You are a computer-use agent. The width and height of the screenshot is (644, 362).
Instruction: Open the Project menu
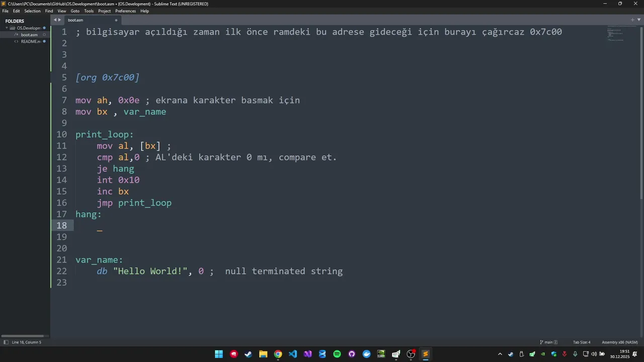[x=105, y=11]
